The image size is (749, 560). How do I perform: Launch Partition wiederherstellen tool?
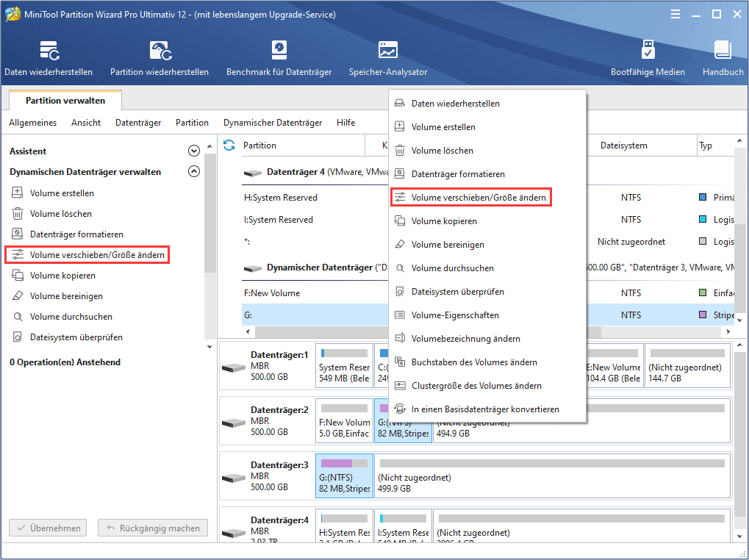[x=159, y=58]
